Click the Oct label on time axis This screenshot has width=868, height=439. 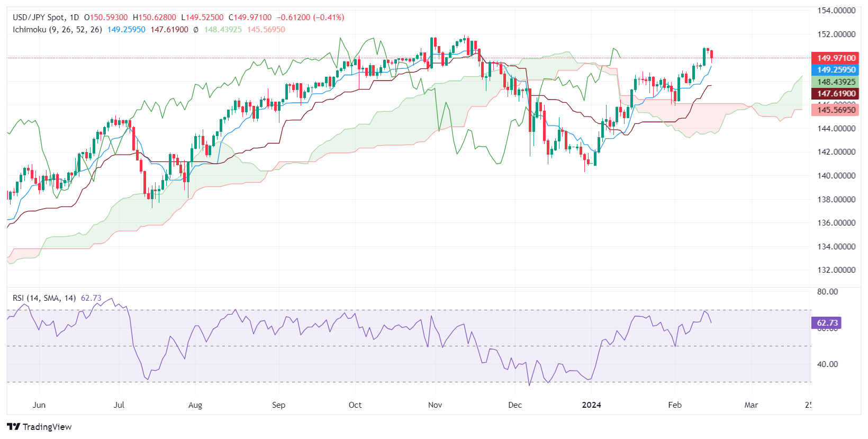[355, 405]
